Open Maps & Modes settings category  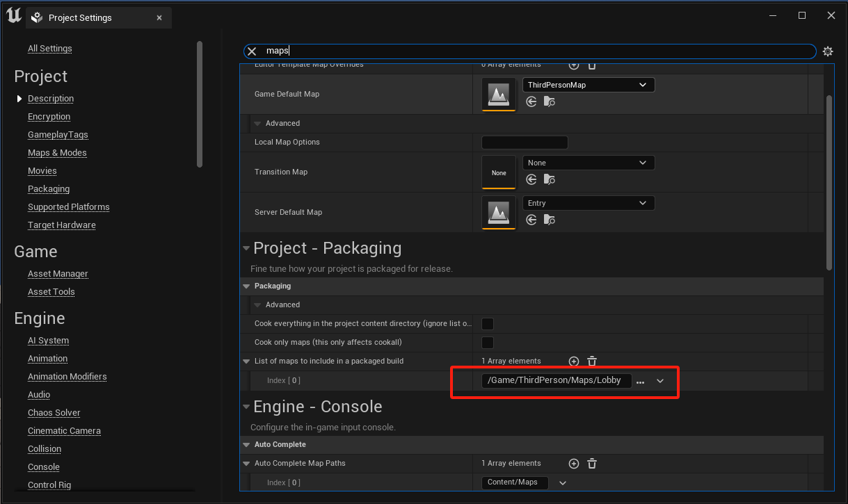pyautogui.click(x=57, y=153)
